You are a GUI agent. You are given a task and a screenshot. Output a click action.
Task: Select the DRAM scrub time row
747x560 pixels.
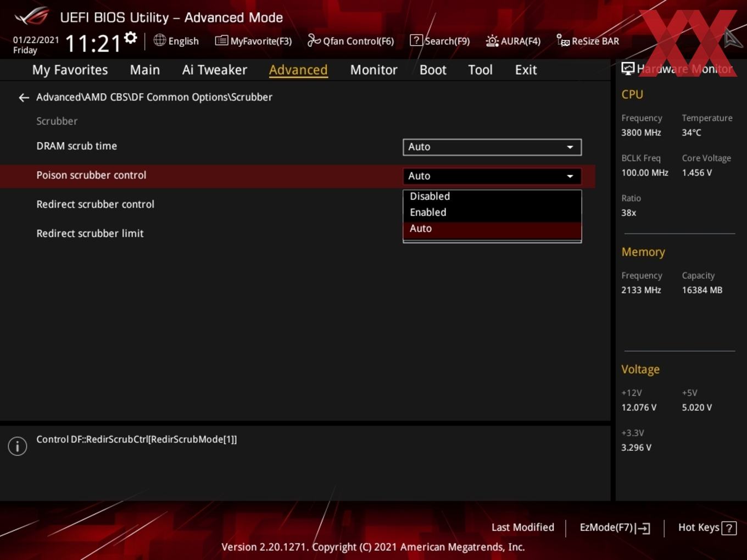(x=297, y=147)
